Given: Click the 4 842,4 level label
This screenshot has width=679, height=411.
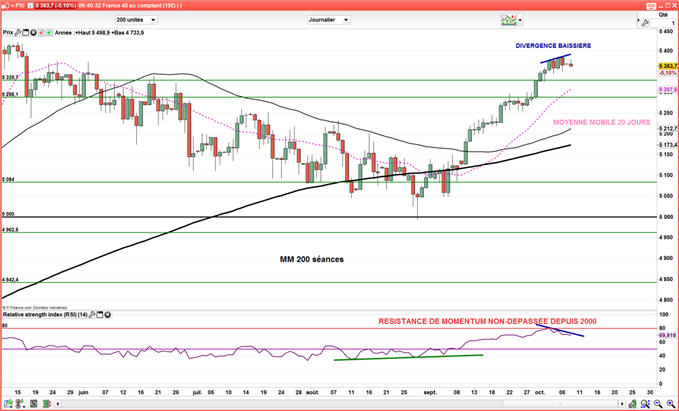Looking at the screenshot, I should 10,280.
